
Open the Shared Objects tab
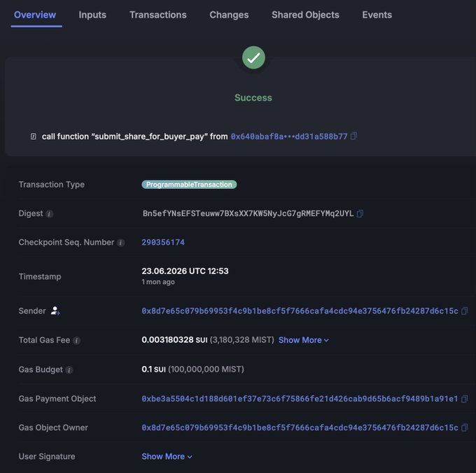click(305, 15)
